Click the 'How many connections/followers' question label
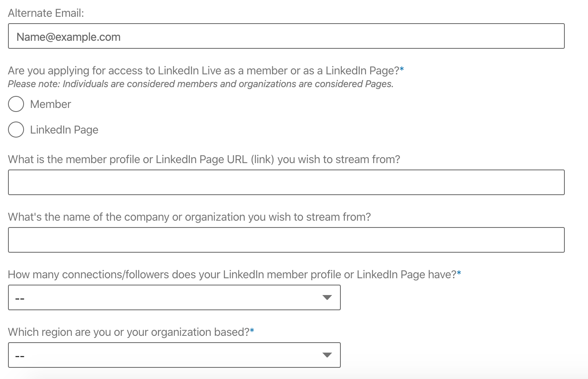 click(232, 275)
